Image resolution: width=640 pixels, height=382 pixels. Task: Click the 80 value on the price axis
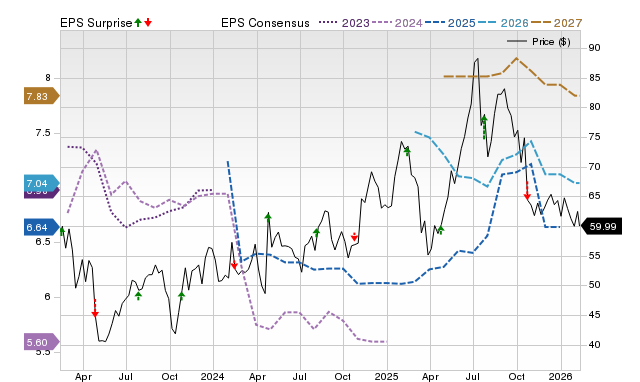pos(595,107)
